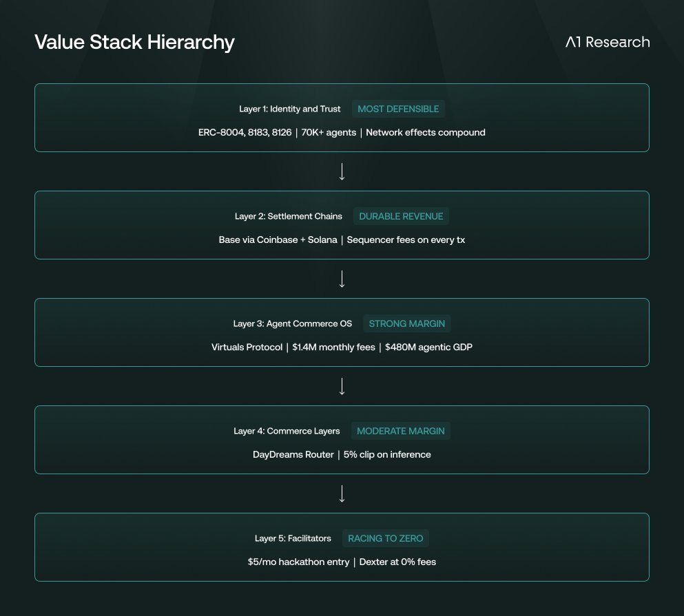Click the A1 Research logo
The image size is (684, 616).
(x=608, y=42)
